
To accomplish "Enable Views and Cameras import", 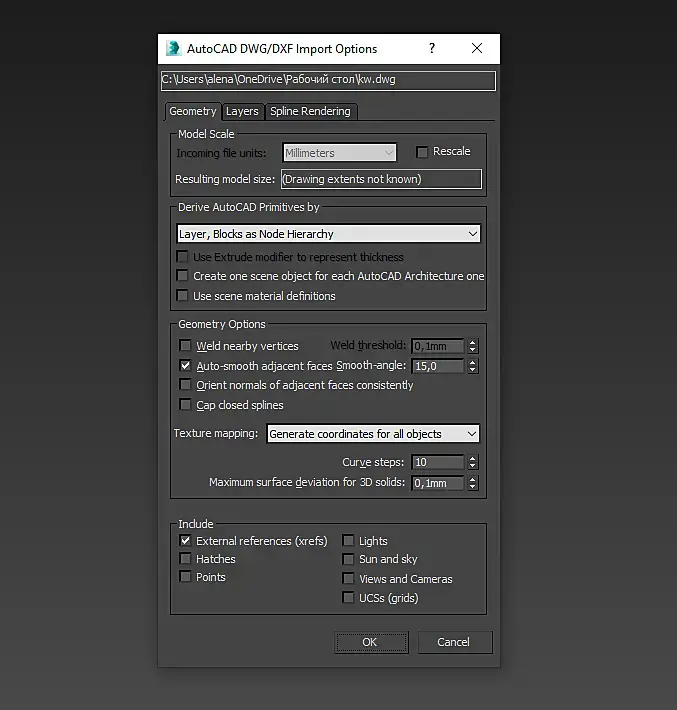I will click(x=348, y=578).
